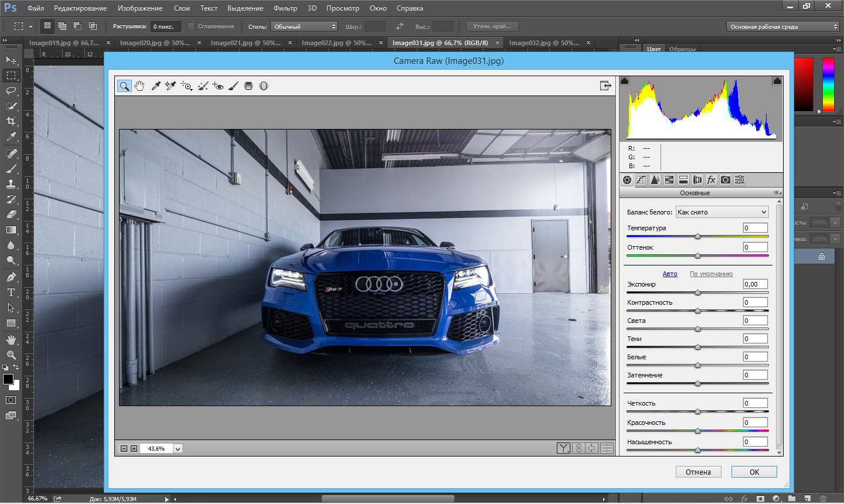Click the OK button

pos(754,472)
